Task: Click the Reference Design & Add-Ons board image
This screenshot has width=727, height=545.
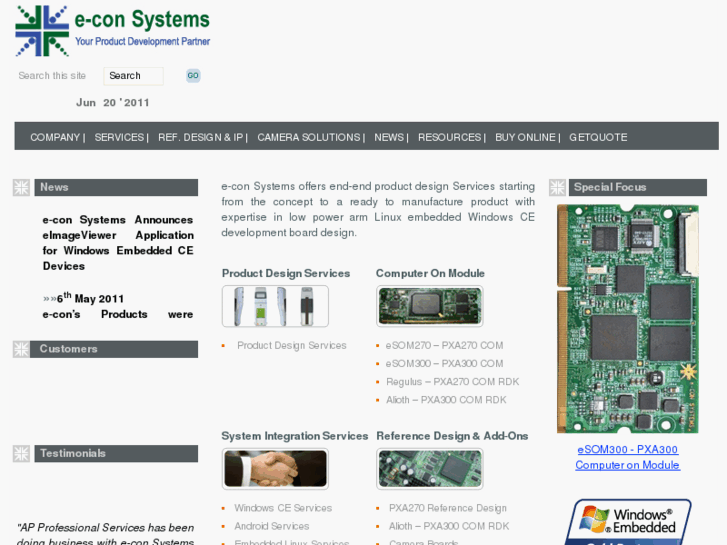Action: point(430,468)
